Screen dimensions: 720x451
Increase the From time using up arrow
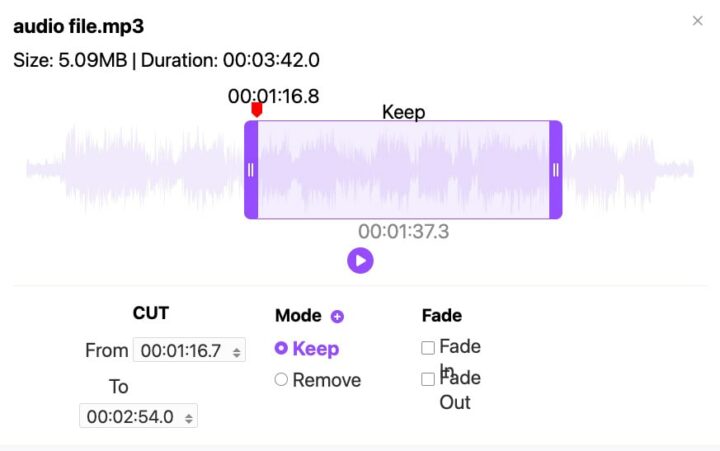coord(236,347)
